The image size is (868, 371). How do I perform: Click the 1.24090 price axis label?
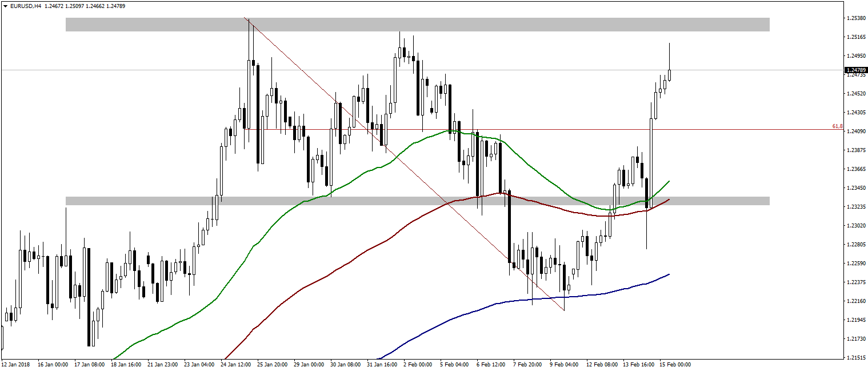tap(855, 131)
